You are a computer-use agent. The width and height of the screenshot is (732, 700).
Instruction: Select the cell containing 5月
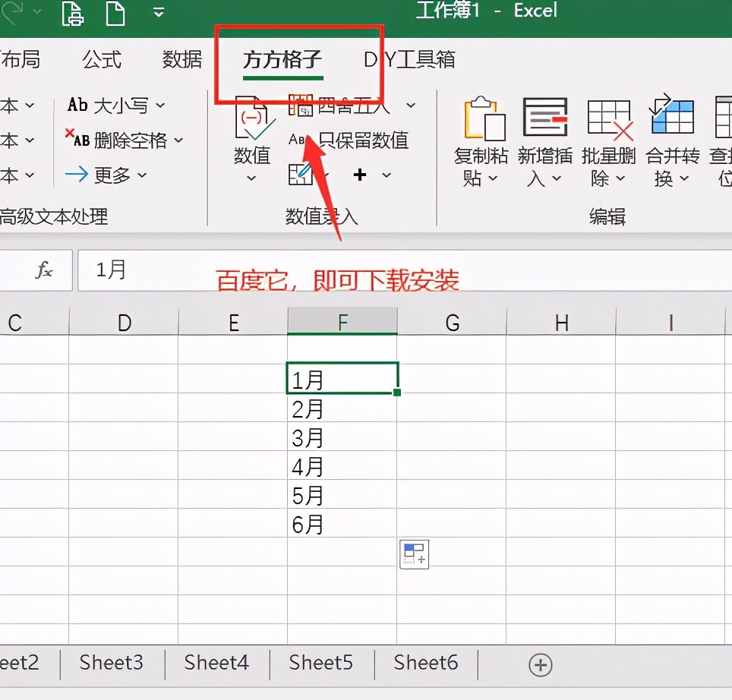coord(342,495)
